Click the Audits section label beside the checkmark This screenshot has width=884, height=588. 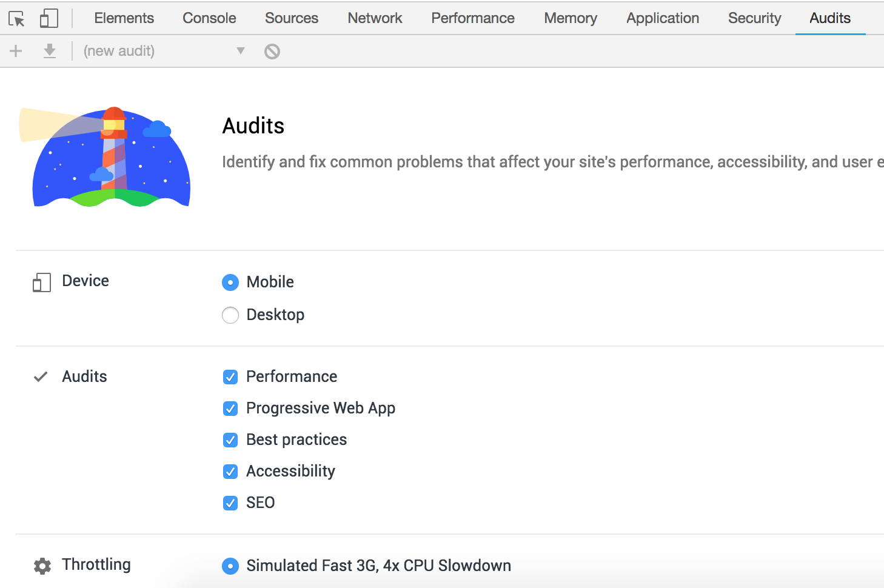click(84, 376)
